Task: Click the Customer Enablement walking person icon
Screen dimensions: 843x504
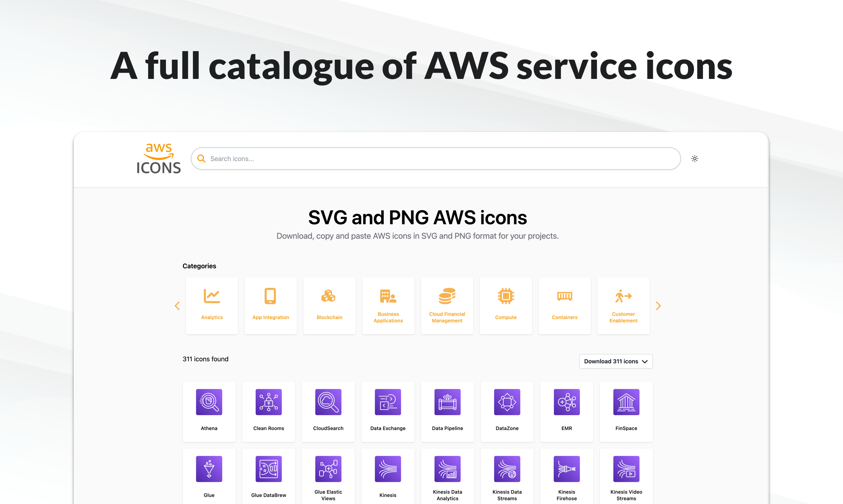Action: click(623, 296)
